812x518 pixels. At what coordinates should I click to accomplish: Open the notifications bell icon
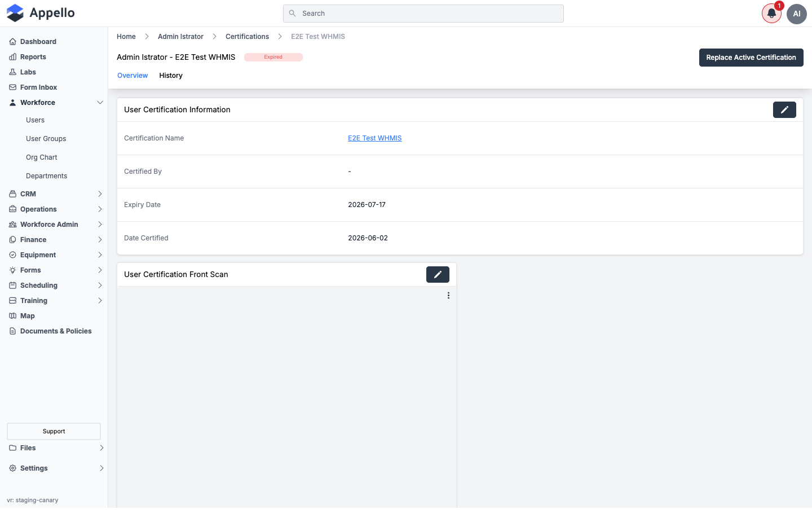click(x=771, y=14)
